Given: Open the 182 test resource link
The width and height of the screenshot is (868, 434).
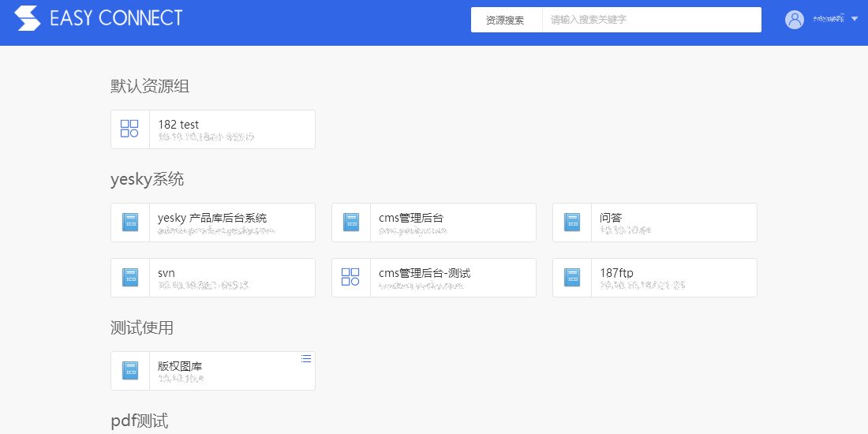Looking at the screenshot, I should pos(178,125).
